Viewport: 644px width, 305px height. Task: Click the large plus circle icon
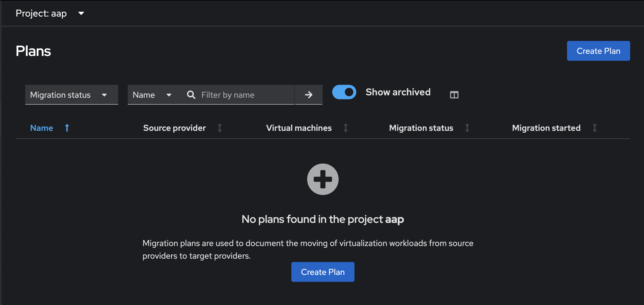[x=323, y=179]
